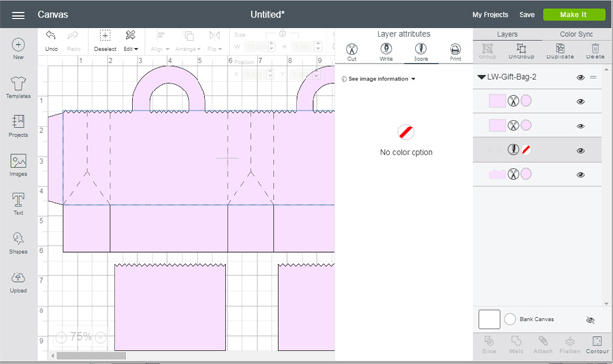Click the Attach tool
613x364 pixels.
(543, 345)
